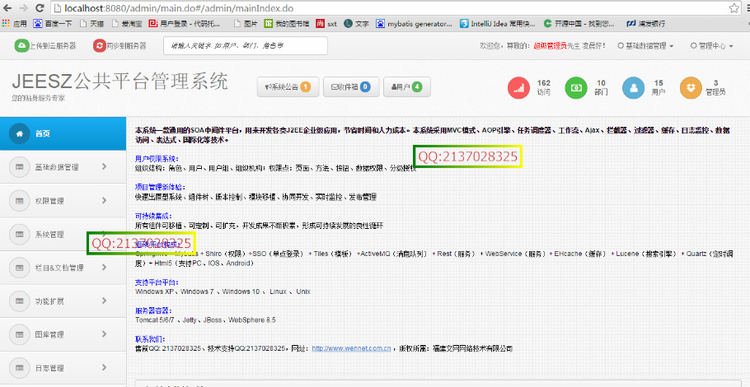
Task: Reload the page with the refresh icon
Action: click(x=40, y=8)
